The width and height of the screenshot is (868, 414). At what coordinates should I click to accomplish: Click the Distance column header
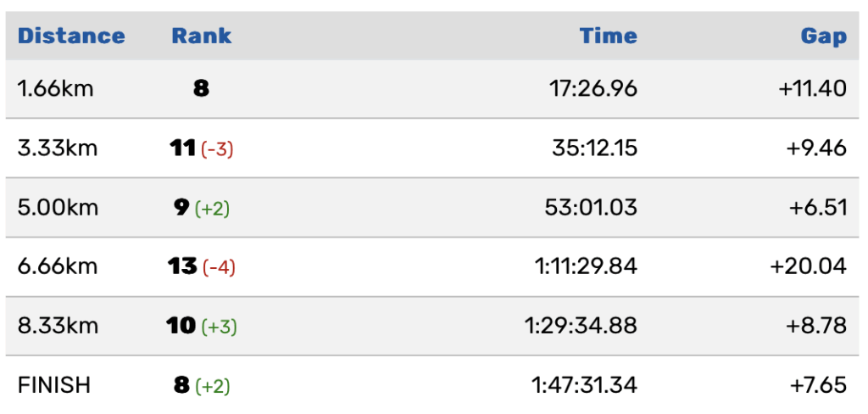pos(71,36)
